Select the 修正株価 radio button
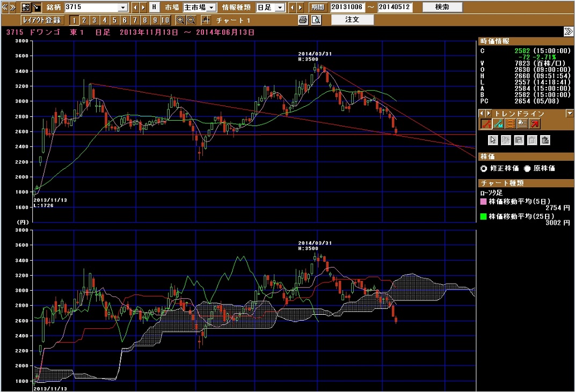Viewport: 575px width, 392px height. [484, 168]
